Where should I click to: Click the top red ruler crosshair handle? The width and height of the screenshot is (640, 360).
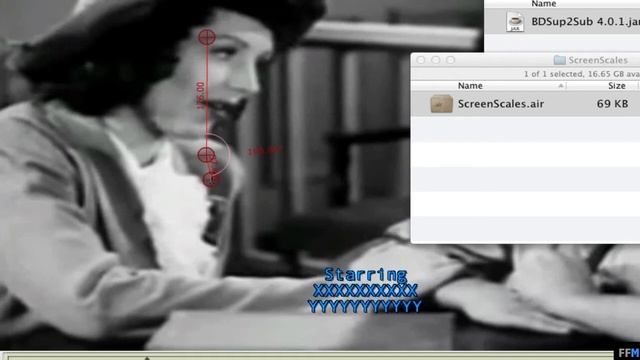pyautogui.click(x=207, y=37)
